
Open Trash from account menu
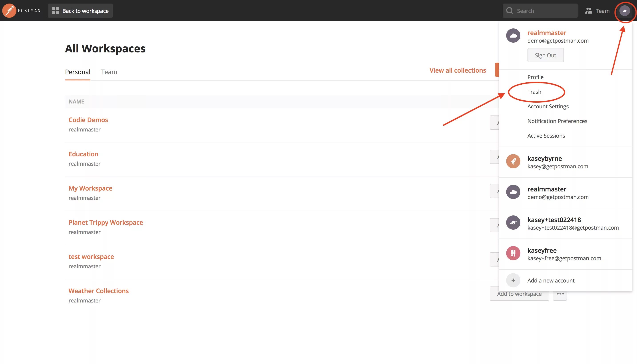[x=534, y=92]
